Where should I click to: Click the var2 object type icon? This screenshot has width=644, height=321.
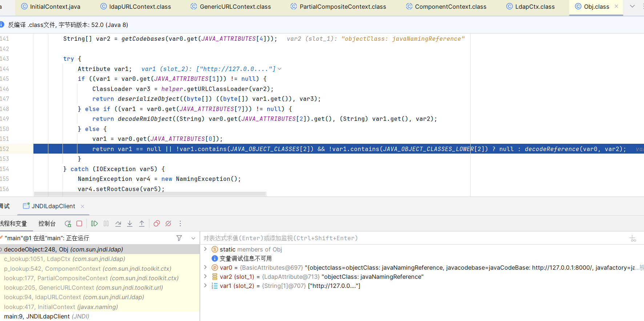pos(214,277)
